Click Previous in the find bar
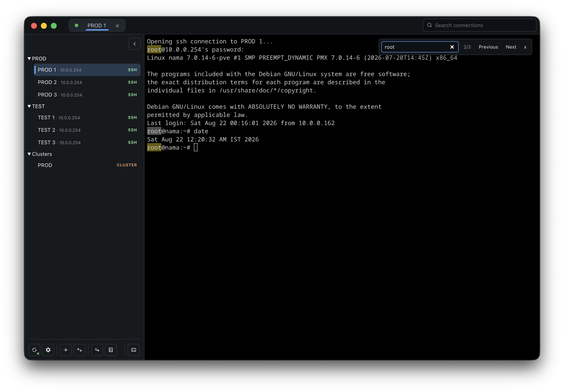Viewport: 564px width, 392px height. click(x=488, y=47)
